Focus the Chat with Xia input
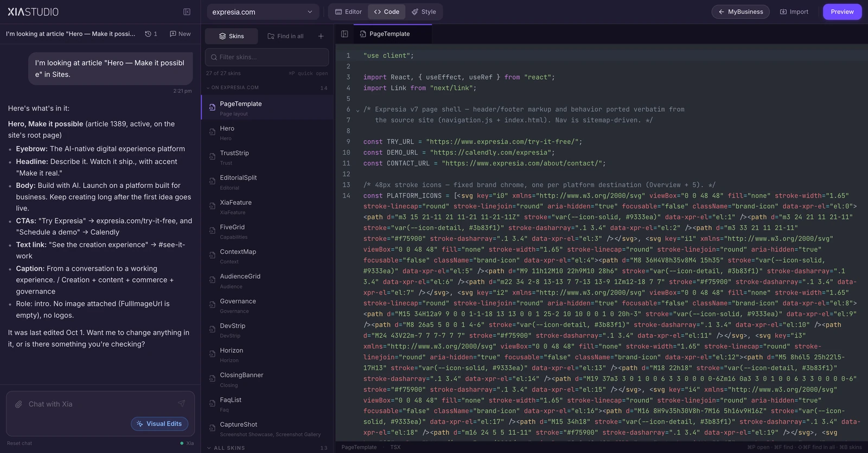This screenshot has height=453, width=868. point(100,404)
